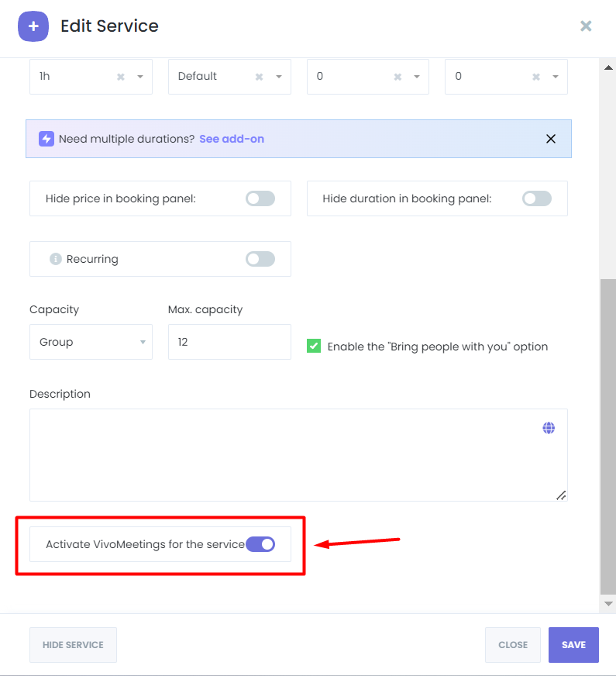Clear the last "0" field value
This screenshot has height=676, width=616.
click(x=535, y=77)
